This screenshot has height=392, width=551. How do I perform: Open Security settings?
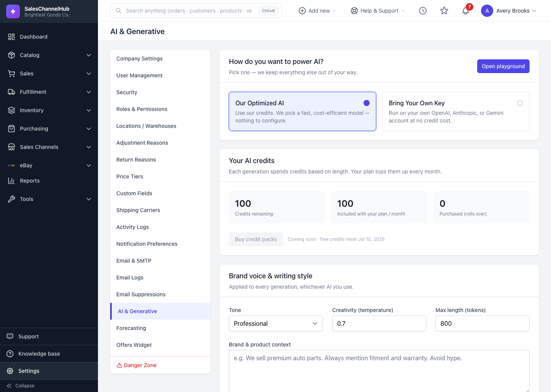(160, 92)
